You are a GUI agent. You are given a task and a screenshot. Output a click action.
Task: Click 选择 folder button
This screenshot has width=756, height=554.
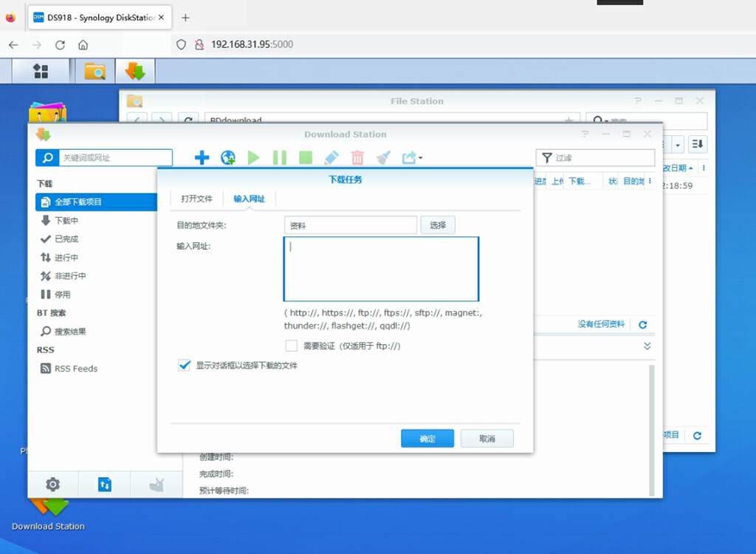(438, 225)
